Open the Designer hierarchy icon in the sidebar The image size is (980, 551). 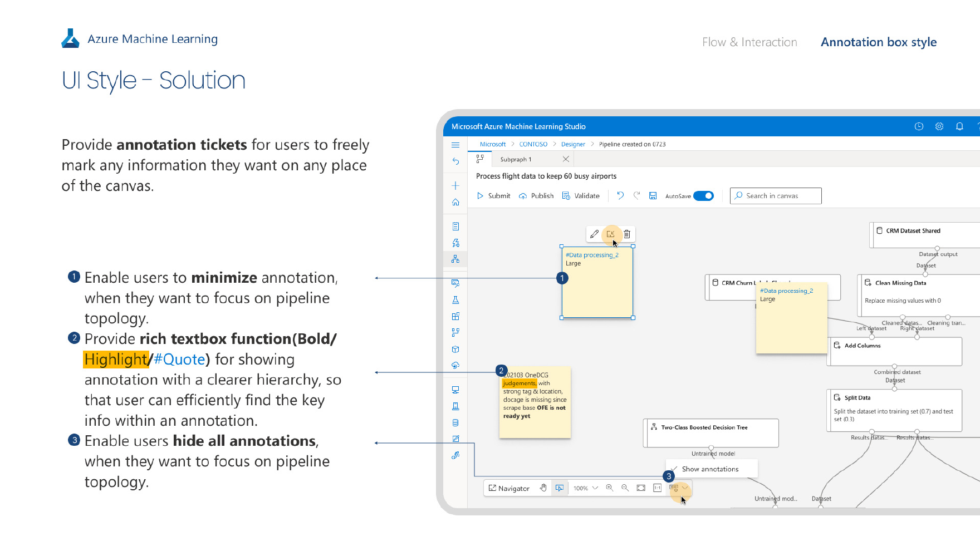coord(455,259)
